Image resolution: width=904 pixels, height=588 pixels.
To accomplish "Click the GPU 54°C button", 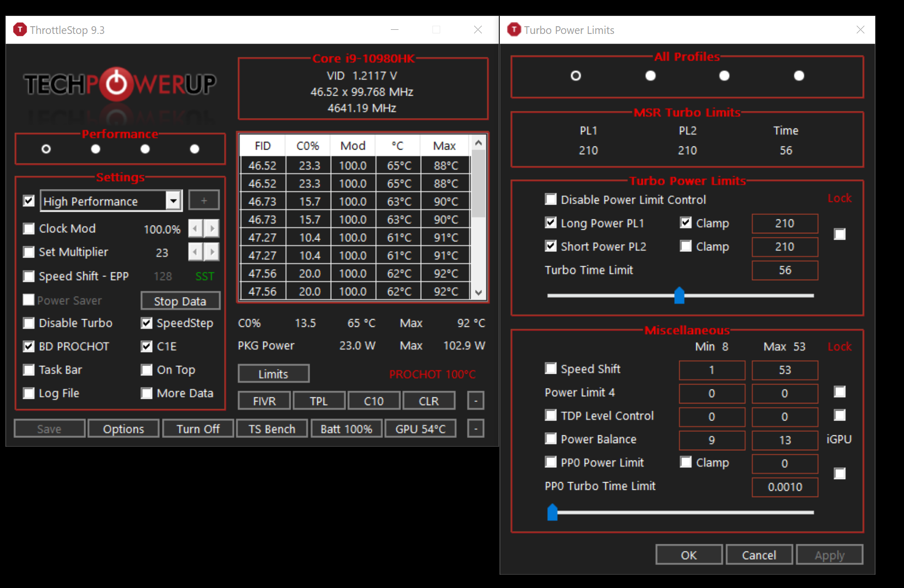I will [x=421, y=429].
